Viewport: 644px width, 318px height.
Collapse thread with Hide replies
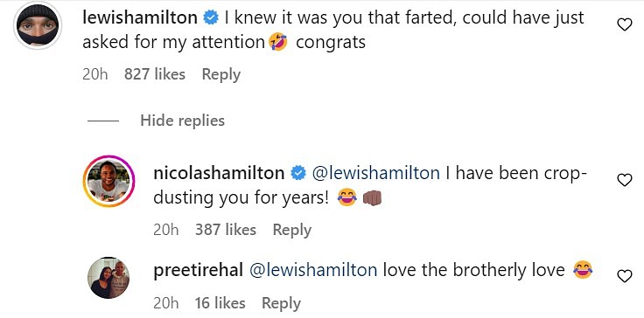pos(182,121)
